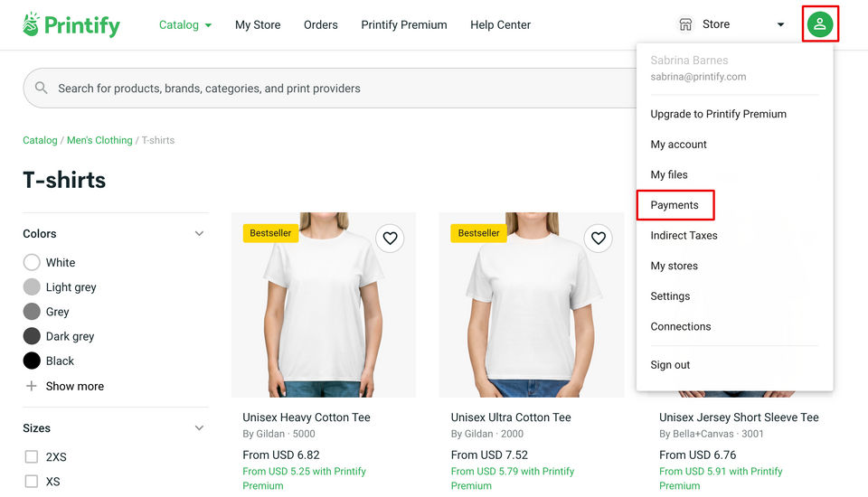Check the XS size checkbox
This screenshot has height=497, width=868.
tap(32, 481)
